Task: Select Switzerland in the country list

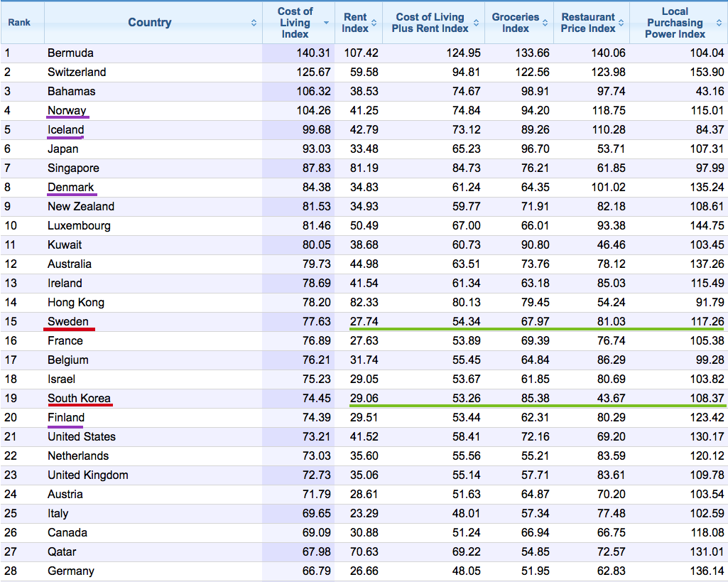Action: [76, 72]
